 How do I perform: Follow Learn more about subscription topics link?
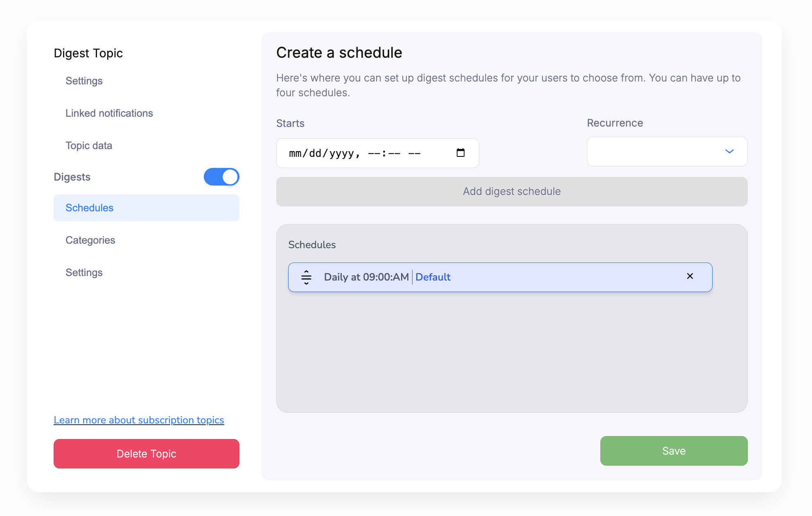pos(139,420)
